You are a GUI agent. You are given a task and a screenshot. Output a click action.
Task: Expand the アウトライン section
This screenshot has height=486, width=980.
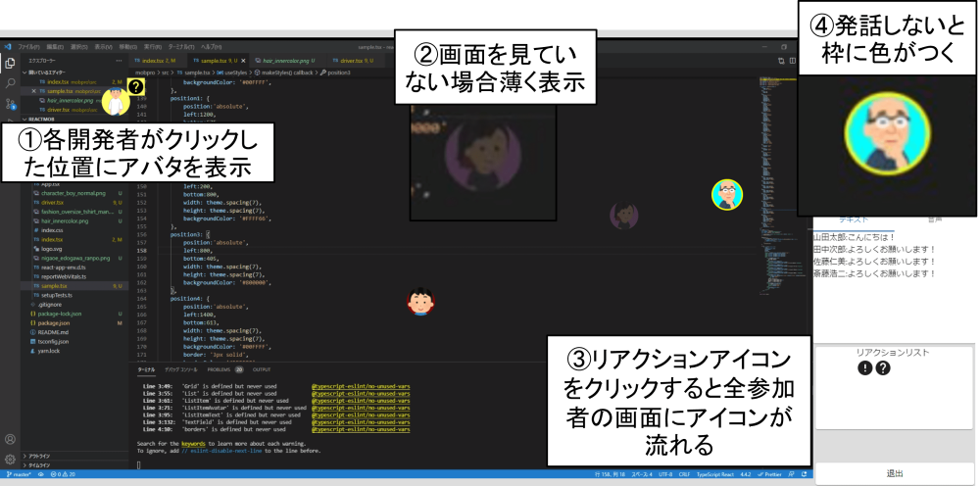[39, 456]
